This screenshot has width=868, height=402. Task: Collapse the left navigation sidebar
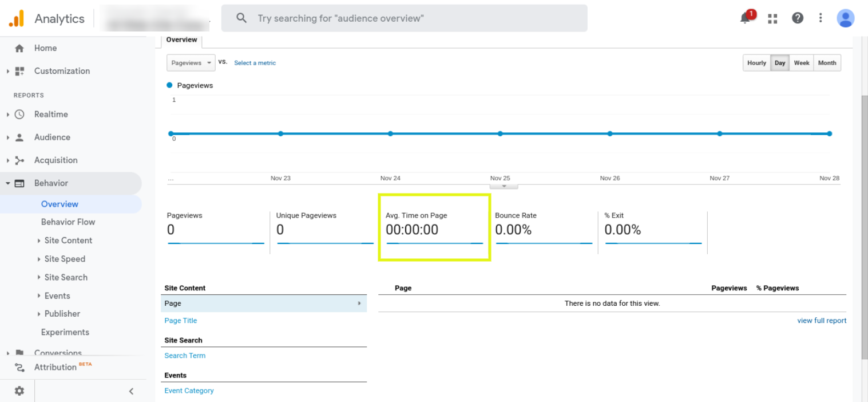(x=131, y=391)
